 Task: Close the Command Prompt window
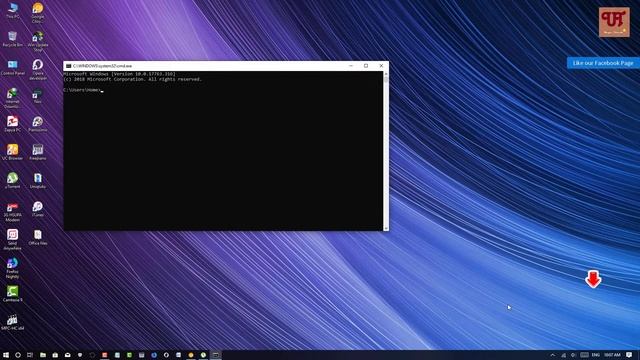381,66
